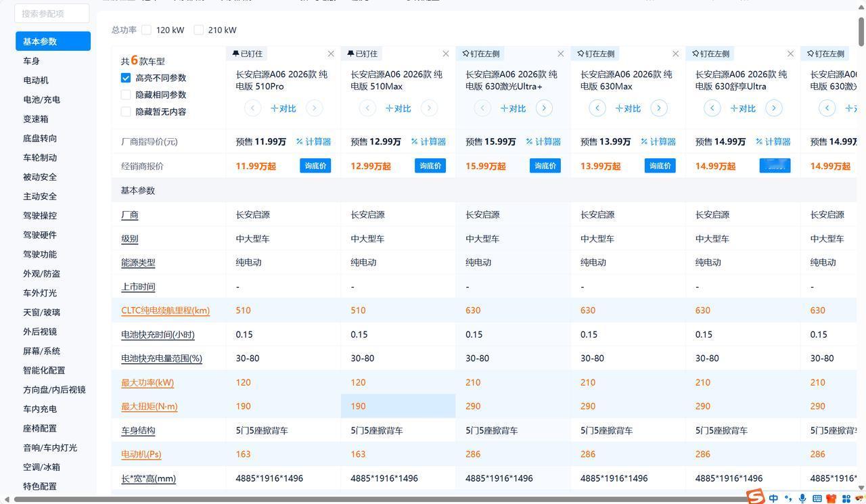Click the left arrow under 510Max
866x504 pixels.
coord(367,108)
